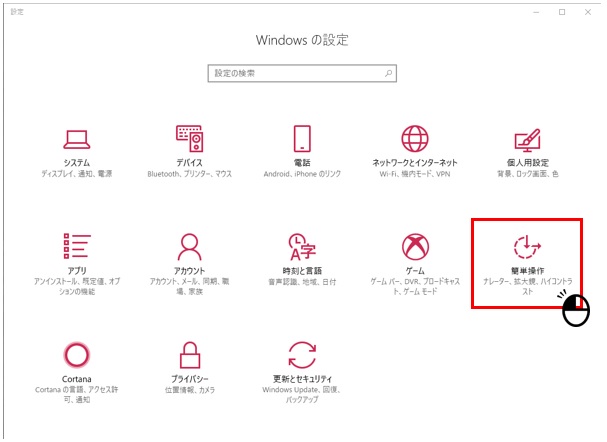Open the 更新とセキュリティ sync arrows icon
The image size is (607, 442).
[x=302, y=355]
